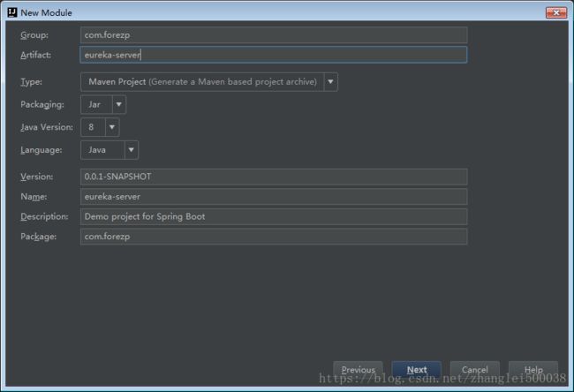This screenshot has width=574, height=392.
Task: Open Help for this dialog
Action: tap(533, 370)
